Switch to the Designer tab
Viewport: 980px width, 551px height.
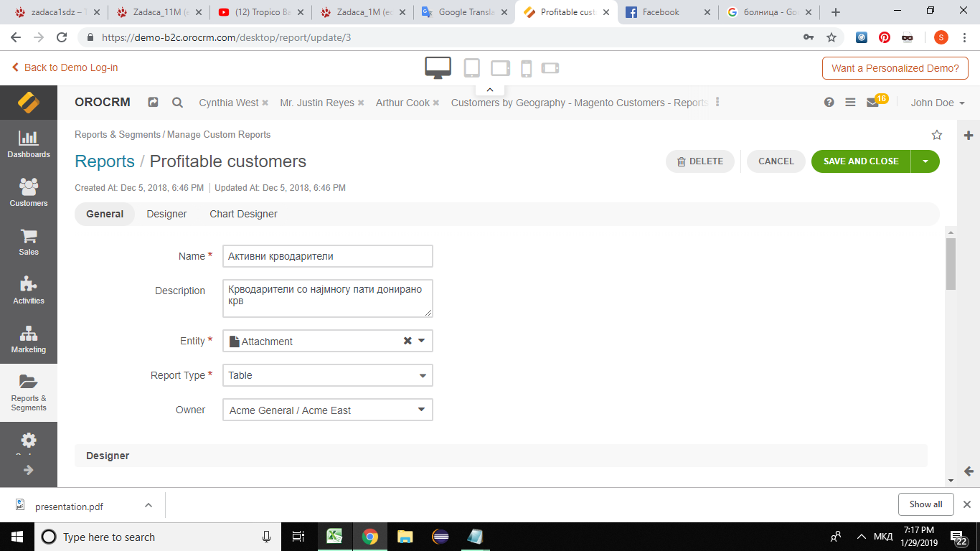(x=166, y=214)
